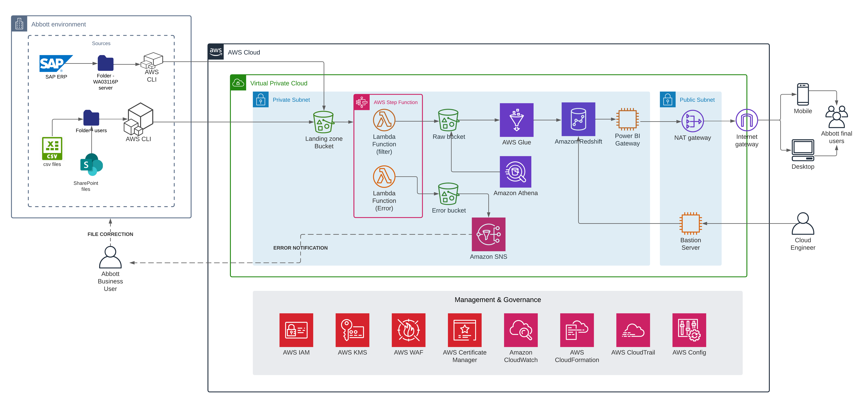Select the Folder WA03116P server icon
The width and height of the screenshot is (868, 409).
pos(105,63)
